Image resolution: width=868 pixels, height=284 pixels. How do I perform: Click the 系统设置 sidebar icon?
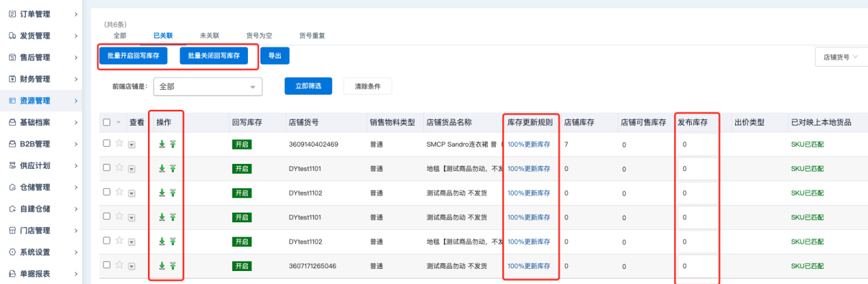pyautogui.click(x=12, y=252)
